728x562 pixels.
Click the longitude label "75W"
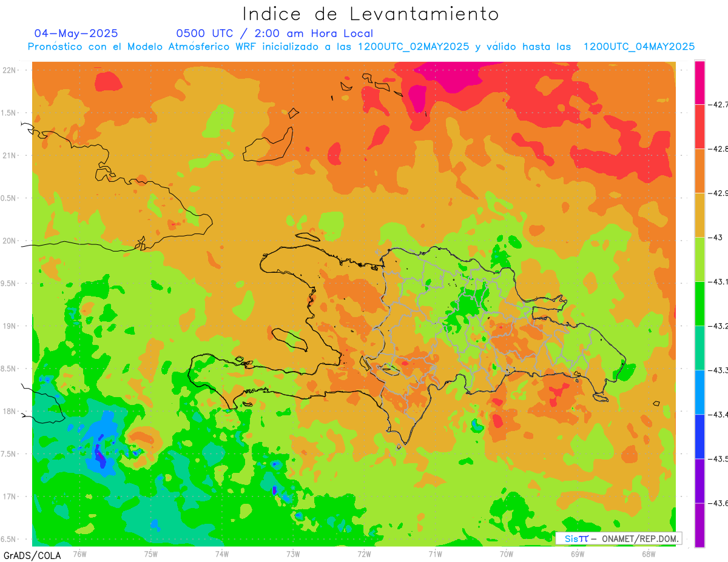click(151, 554)
